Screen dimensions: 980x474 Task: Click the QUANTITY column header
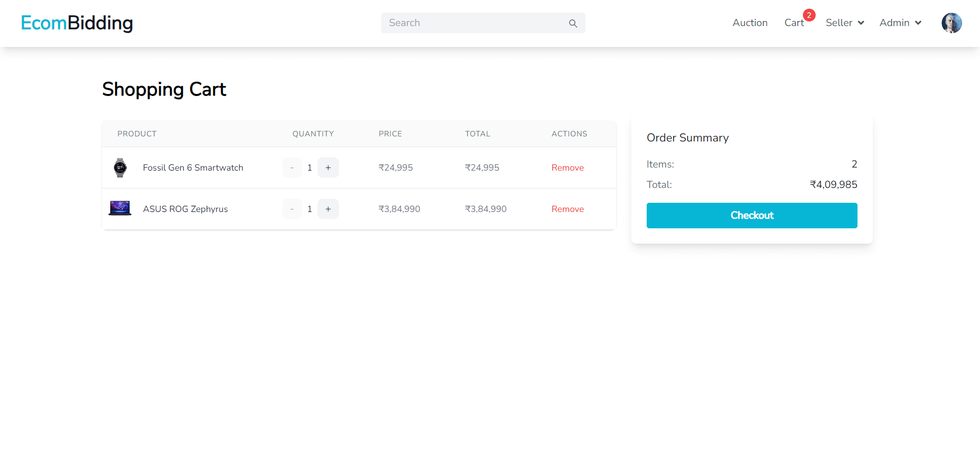pos(313,134)
